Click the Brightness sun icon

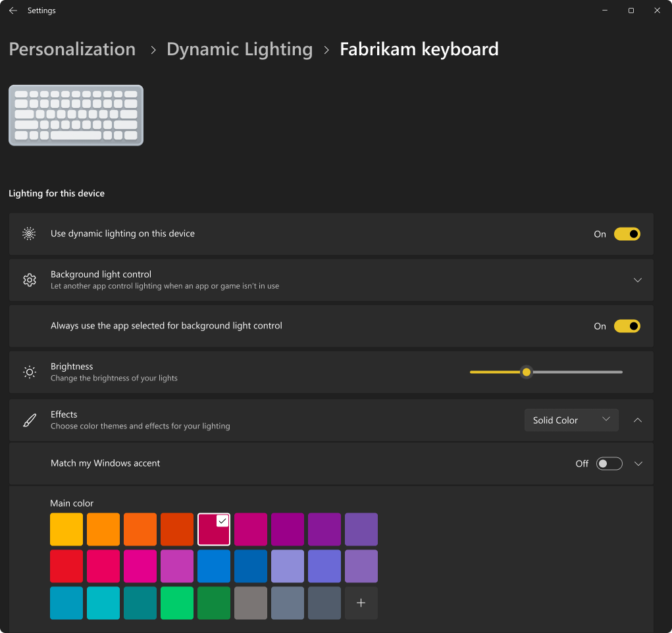click(x=29, y=372)
